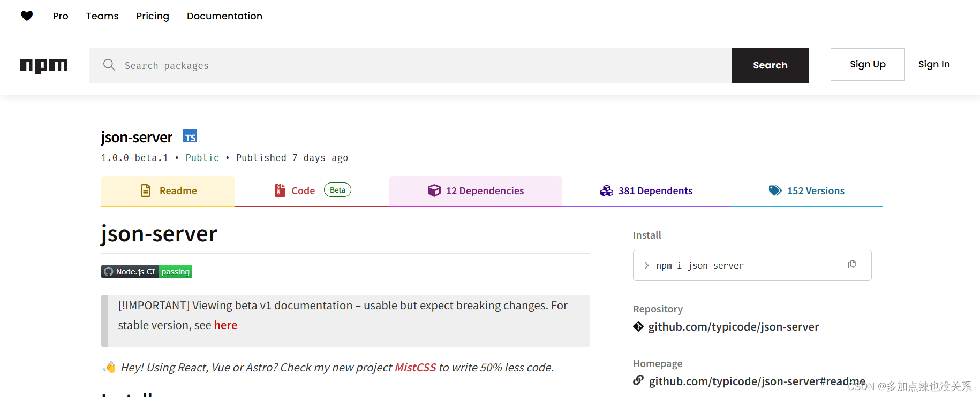The height and width of the screenshot is (397, 980).
Task: Open the Pricing menu item
Action: pyautogui.click(x=153, y=16)
